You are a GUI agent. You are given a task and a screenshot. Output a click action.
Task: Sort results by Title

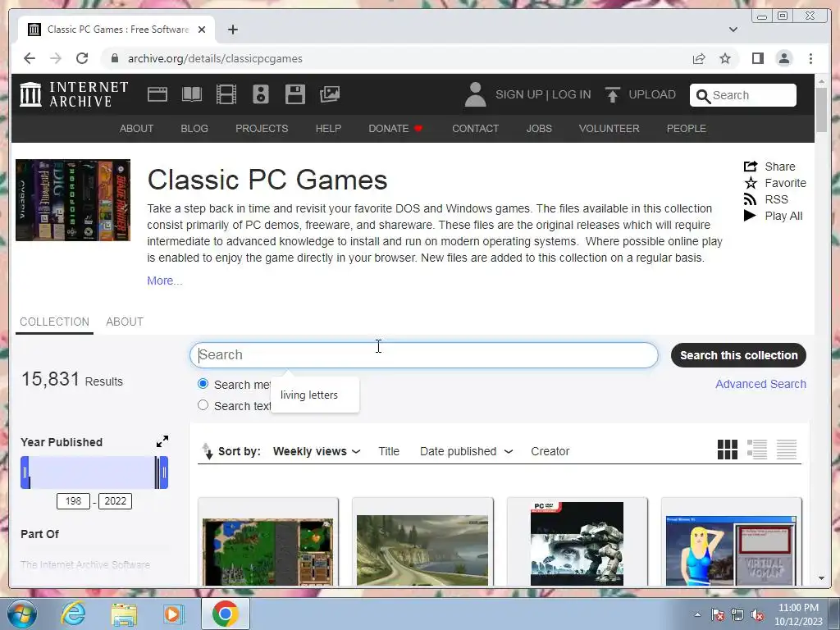[389, 452]
